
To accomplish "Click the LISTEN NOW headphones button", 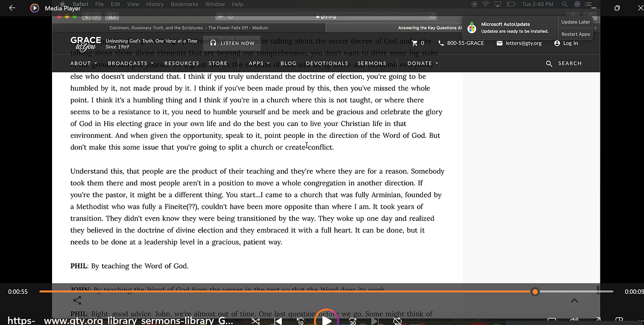I will click(232, 43).
